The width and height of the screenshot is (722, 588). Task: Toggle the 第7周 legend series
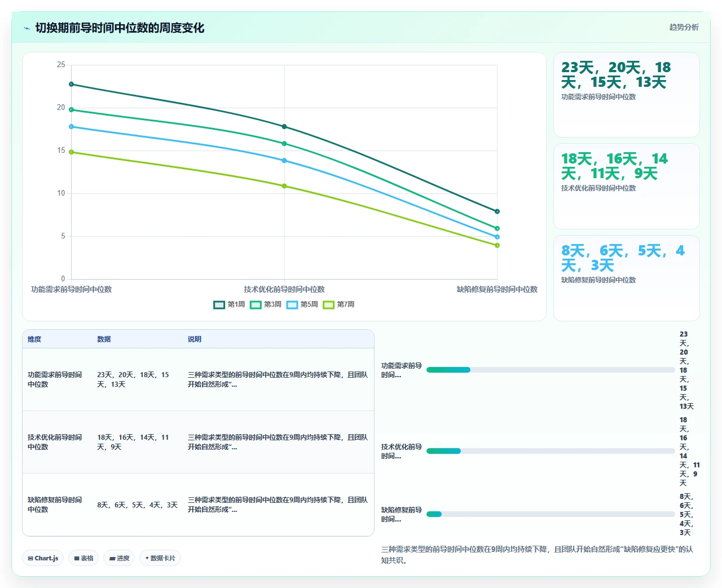[x=338, y=304]
